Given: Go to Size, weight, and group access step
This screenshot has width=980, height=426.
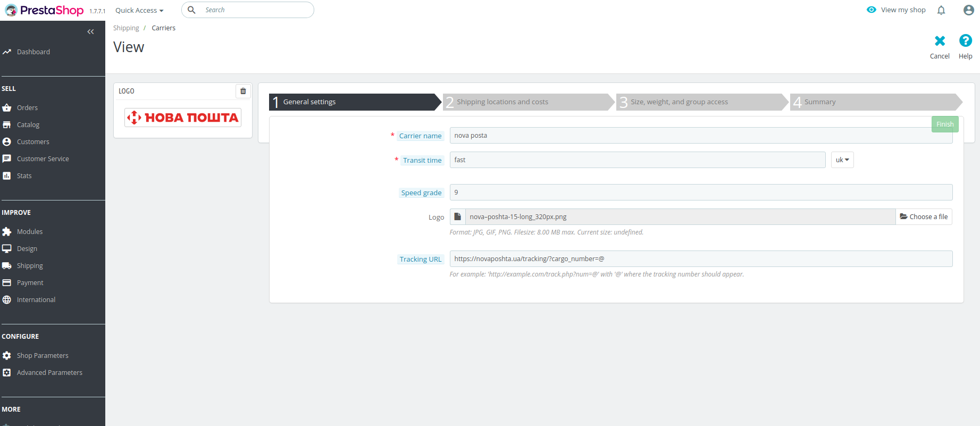Looking at the screenshot, I should coord(701,102).
